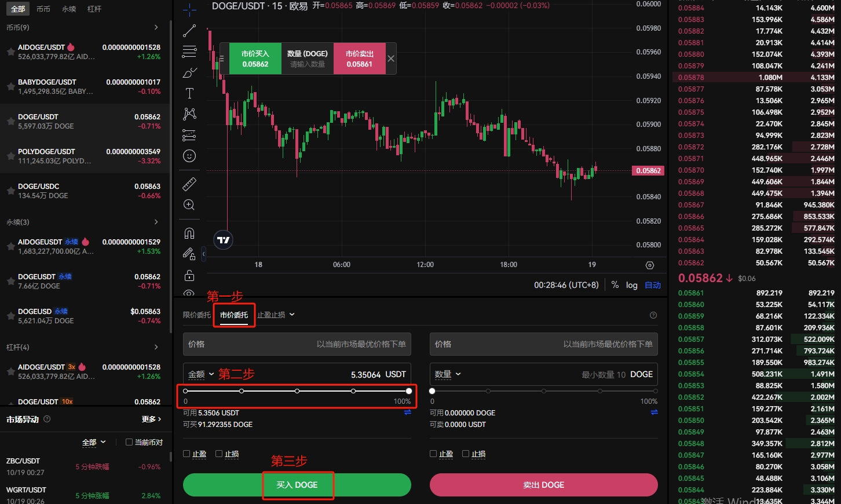The height and width of the screenshot is (504, 841).
Task: Click the red 市价卖出 quick button
Action: 359,59
